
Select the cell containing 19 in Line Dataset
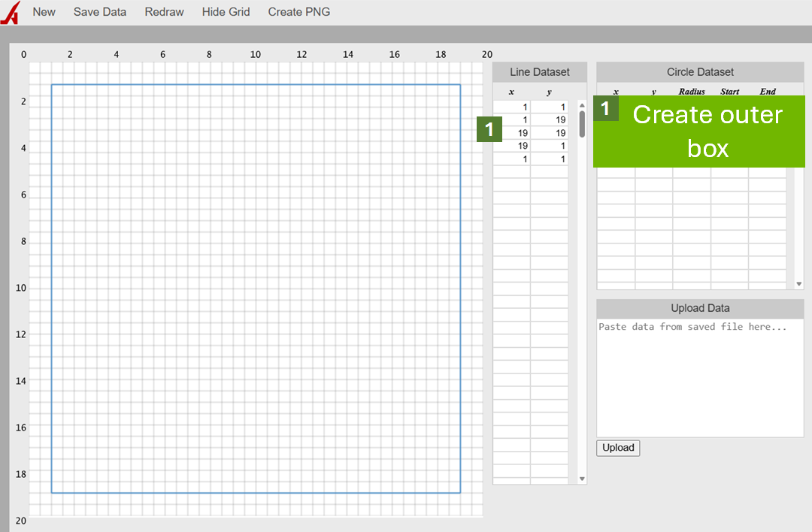point(522,132)
